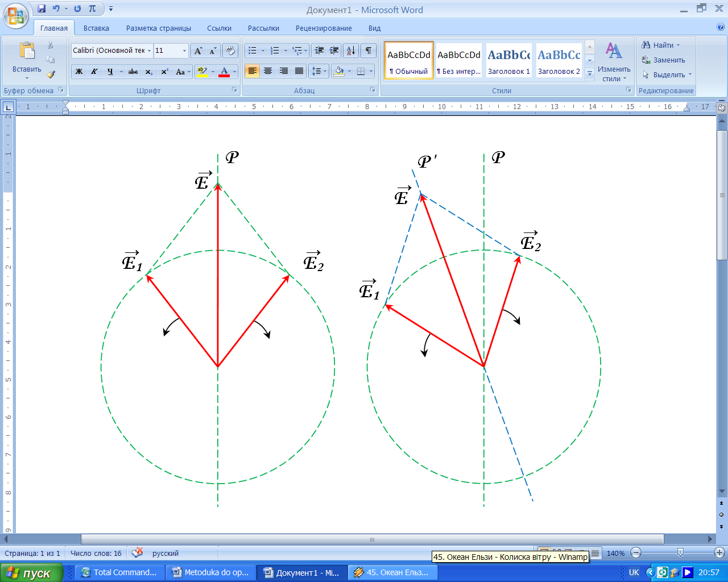Toggle italic (К) formatting

pyautogui.click(x=94, y=72)
